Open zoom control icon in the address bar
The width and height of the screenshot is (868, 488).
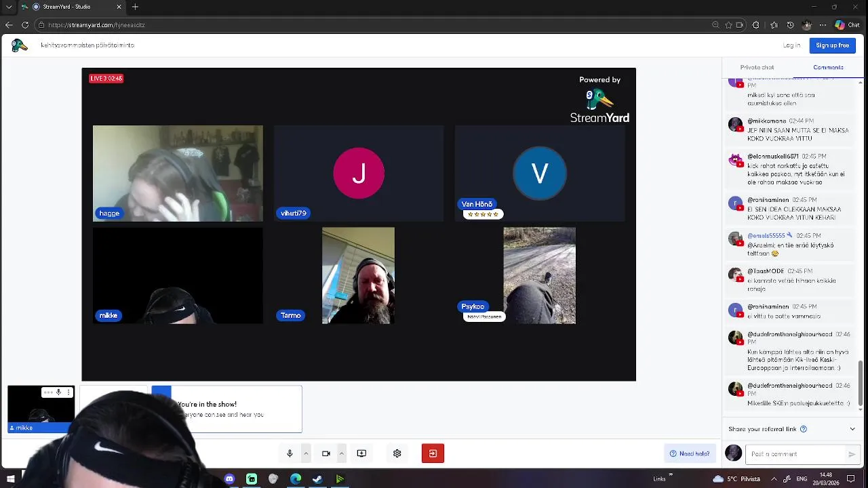715,25
